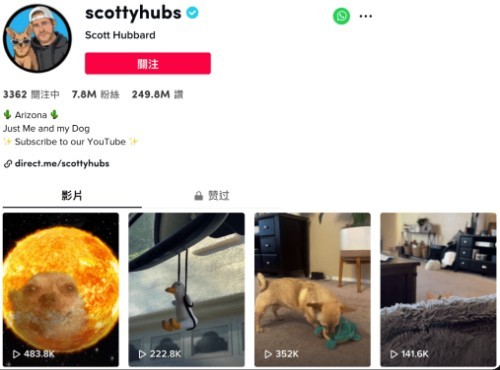
Task: Click play icon on 483.8K video
Action: coord(16,354)
